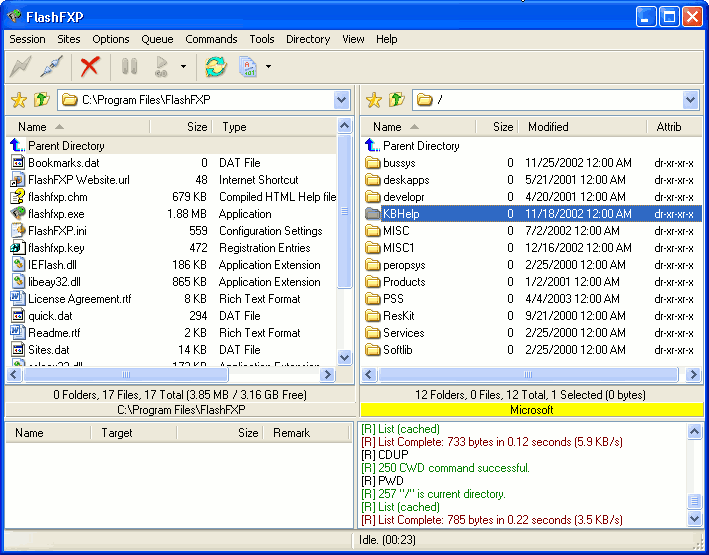
Task: Open the Commands menu
Action: pyautogui.click(x=211, y=39)
